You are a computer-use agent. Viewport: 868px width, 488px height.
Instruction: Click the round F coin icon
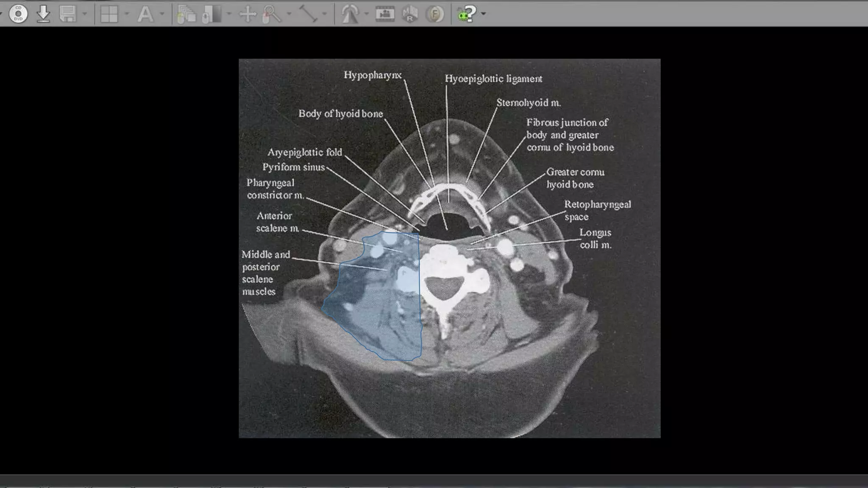[x=435, y=14]
